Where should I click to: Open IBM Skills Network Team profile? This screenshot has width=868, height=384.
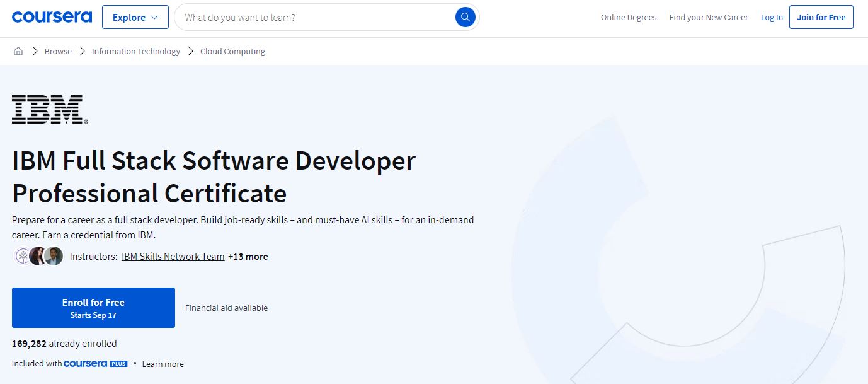pos(173,256)
